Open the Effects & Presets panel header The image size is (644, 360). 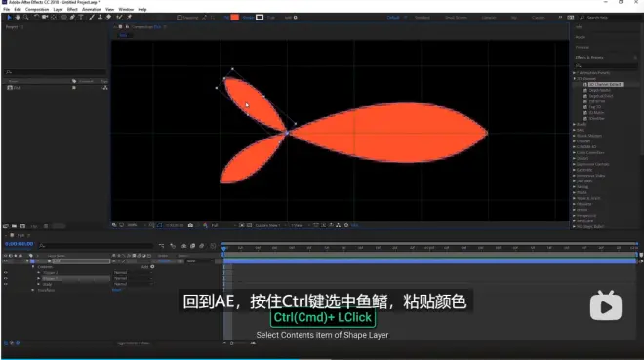click(589, 57)
